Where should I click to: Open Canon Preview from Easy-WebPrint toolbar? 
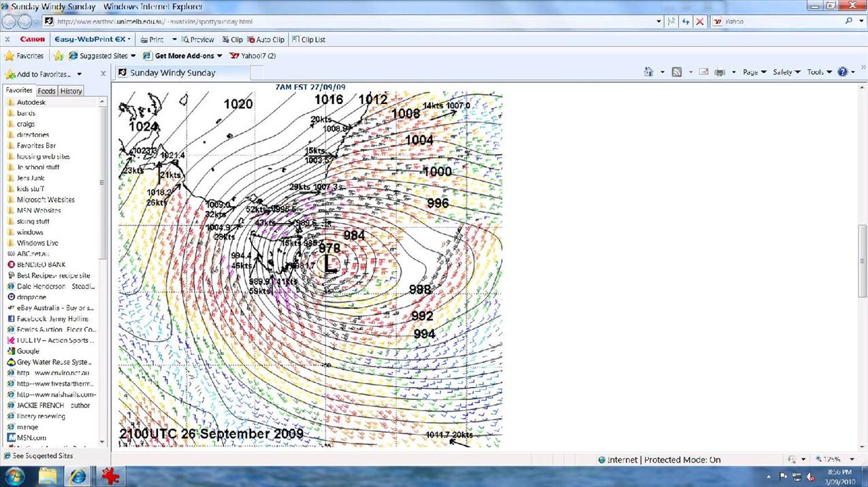197,39
